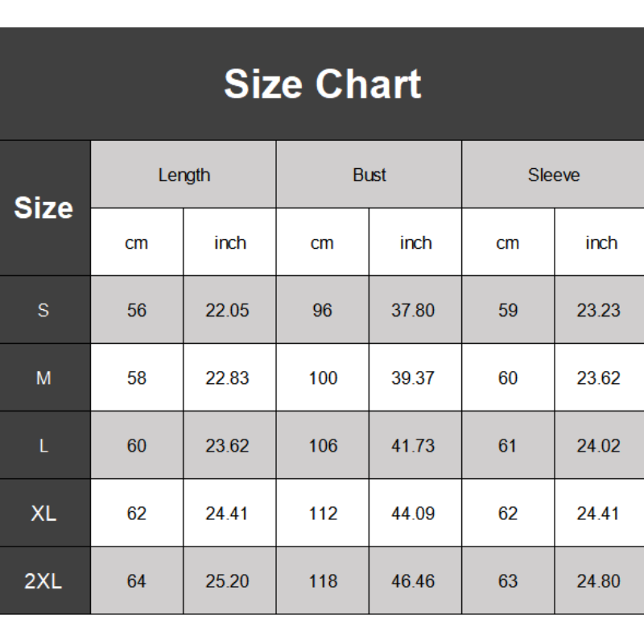644x644 pixels.
Task: Click the XL size row label
Action: [43, 514]
